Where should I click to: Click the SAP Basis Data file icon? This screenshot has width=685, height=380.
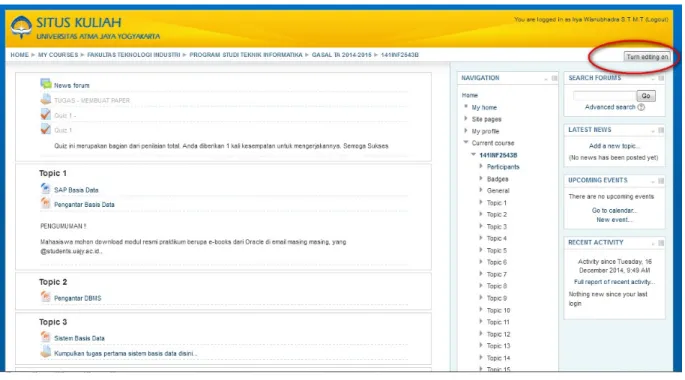[45, 189]
